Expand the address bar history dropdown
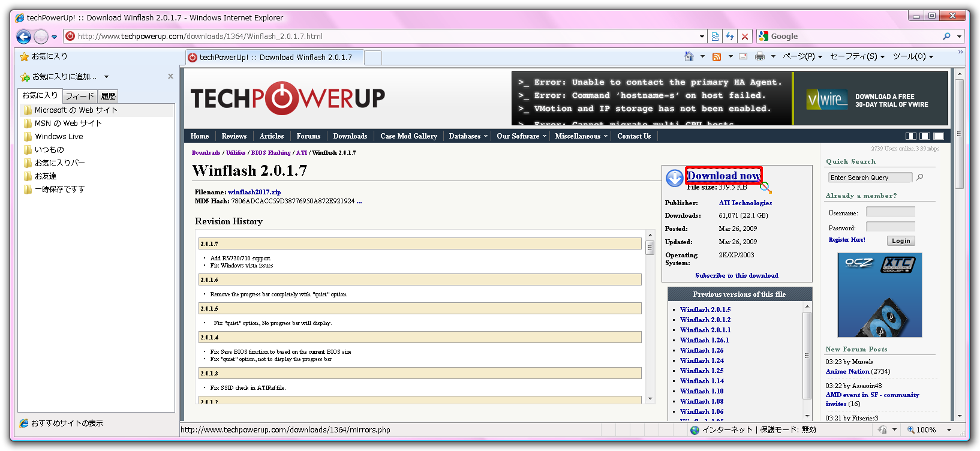This screenshot has height=451, width=980. coord(702,37)
